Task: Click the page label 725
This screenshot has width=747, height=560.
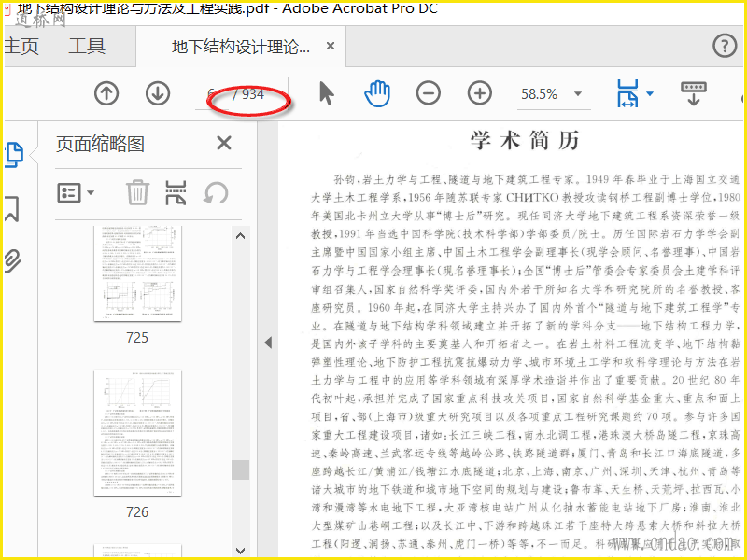Action: coord(137,338)
